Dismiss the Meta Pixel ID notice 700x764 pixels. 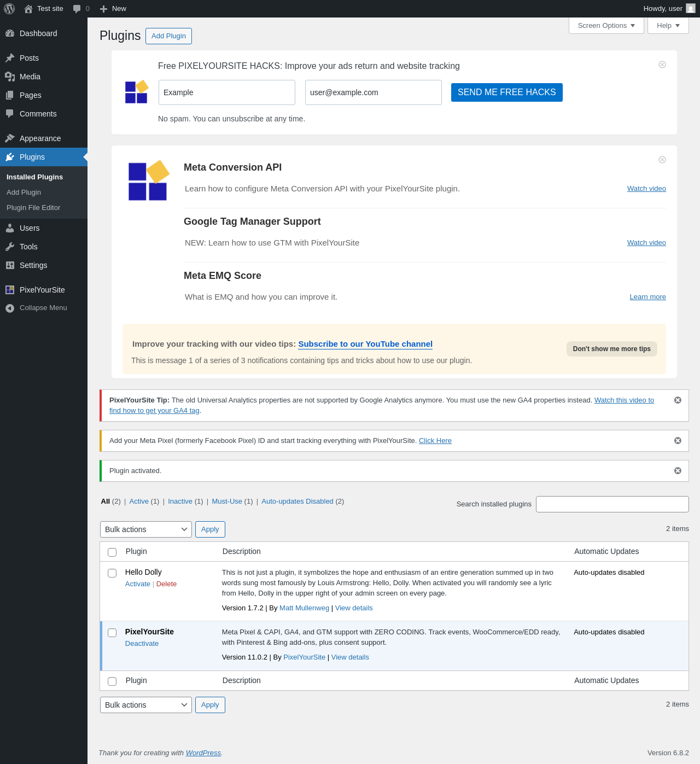coord(678,441)
